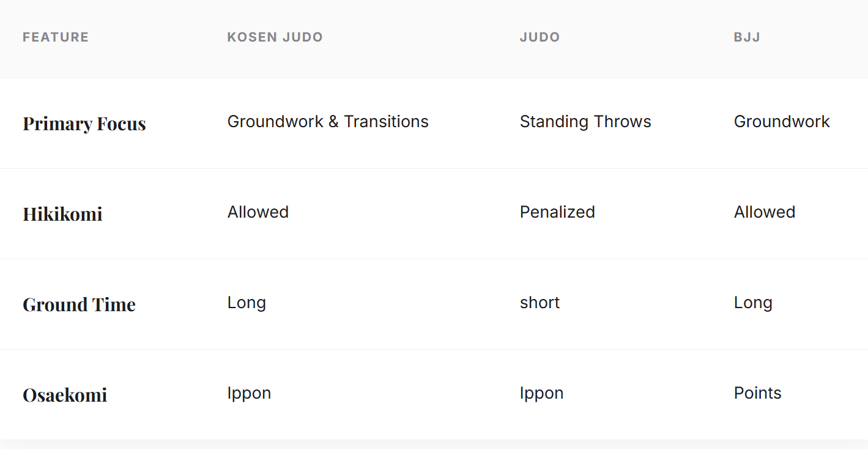
Task: Select the KOSEN JUDO column header
Action: [275, 37]
